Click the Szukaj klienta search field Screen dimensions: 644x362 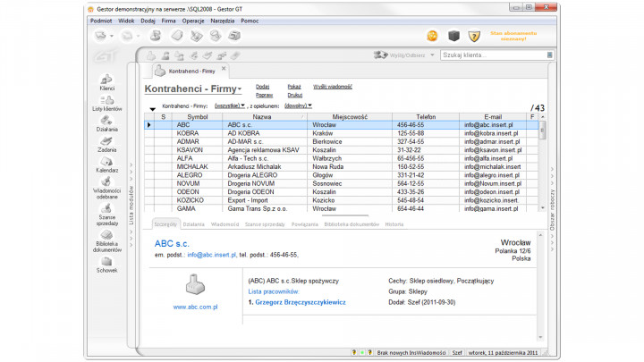point(487,55)
